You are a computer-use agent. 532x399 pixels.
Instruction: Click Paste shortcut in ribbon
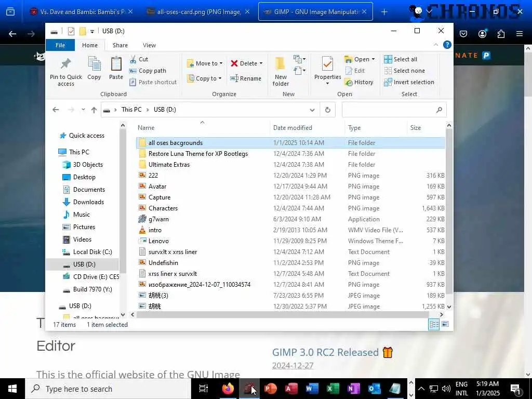click(153, 82)
